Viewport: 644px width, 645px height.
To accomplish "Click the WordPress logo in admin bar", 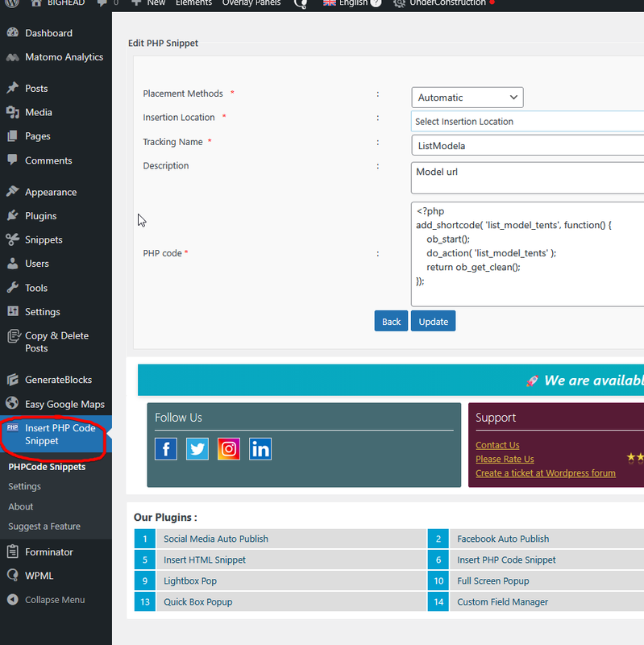I will pyautogui.click(x=12, y=3).
